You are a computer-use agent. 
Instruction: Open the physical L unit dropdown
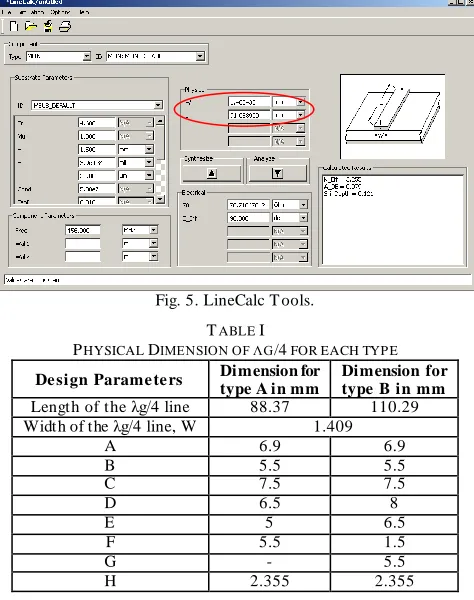[301, 115]
